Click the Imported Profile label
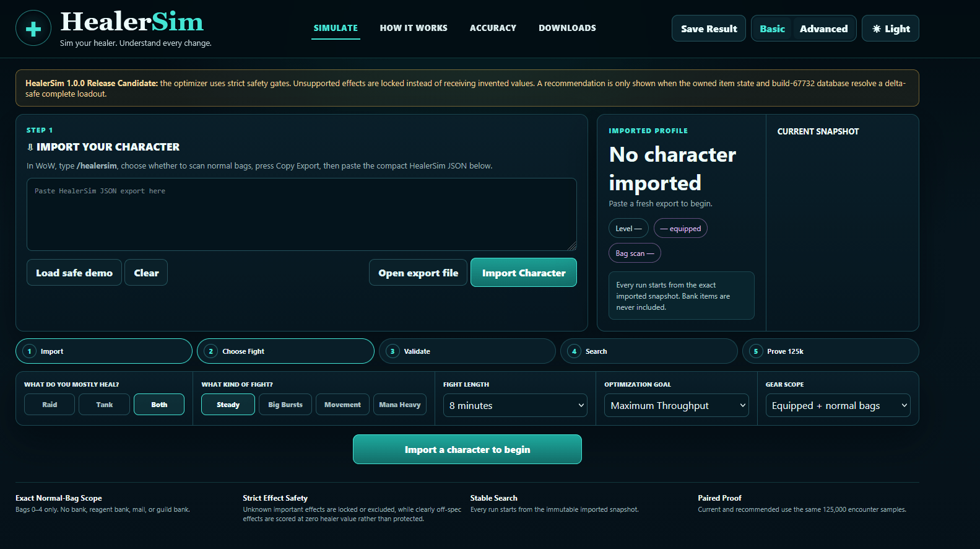Screen dimensions: 980x549 tap(648, 131)
